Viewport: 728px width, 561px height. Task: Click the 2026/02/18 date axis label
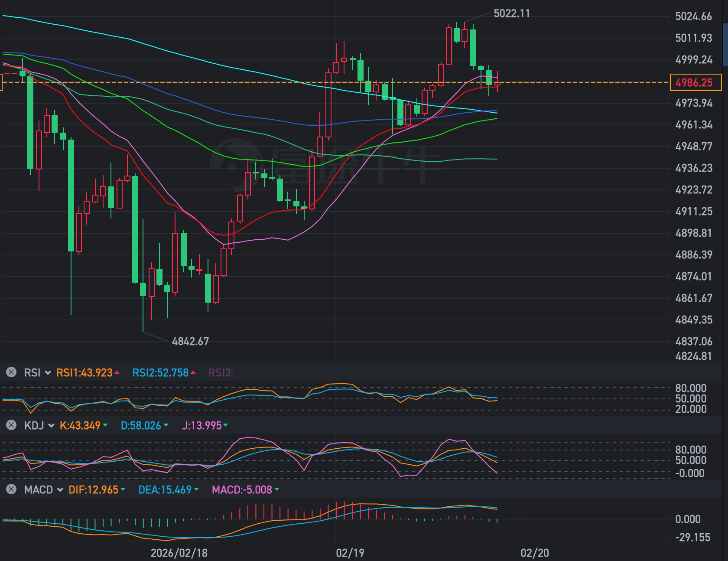click(x=179, y=553)
